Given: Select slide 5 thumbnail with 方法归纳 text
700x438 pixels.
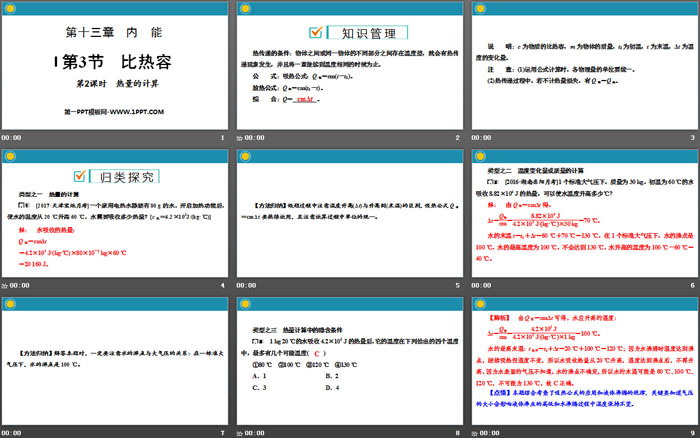Looking at the screenshot, I should point(350,213).
